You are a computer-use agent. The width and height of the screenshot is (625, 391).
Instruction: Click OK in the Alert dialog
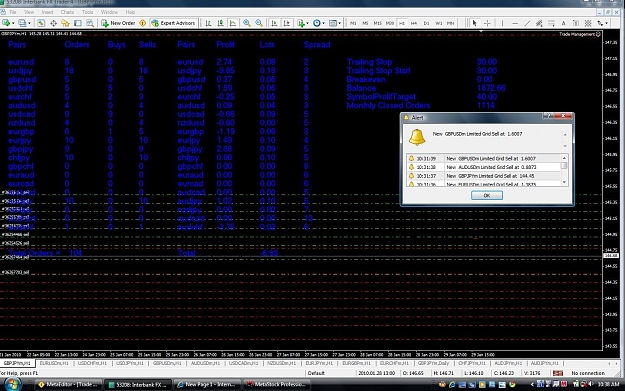coord(487,195)
